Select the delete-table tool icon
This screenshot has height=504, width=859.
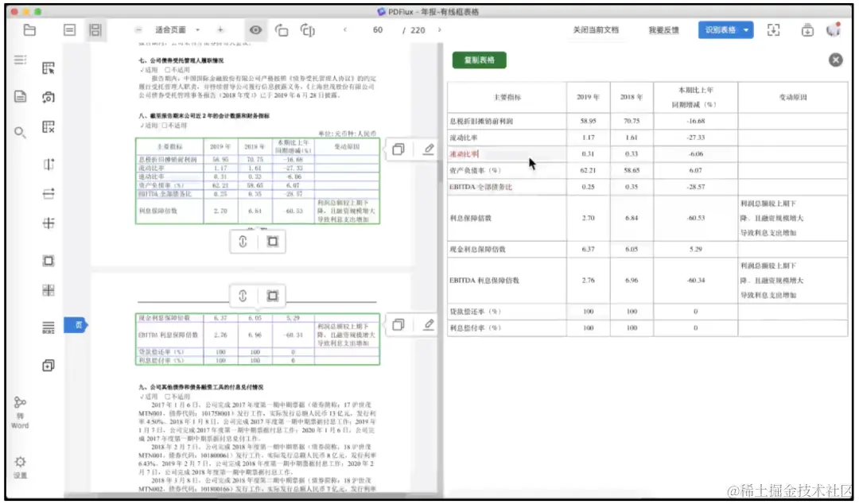coord(49,127)
